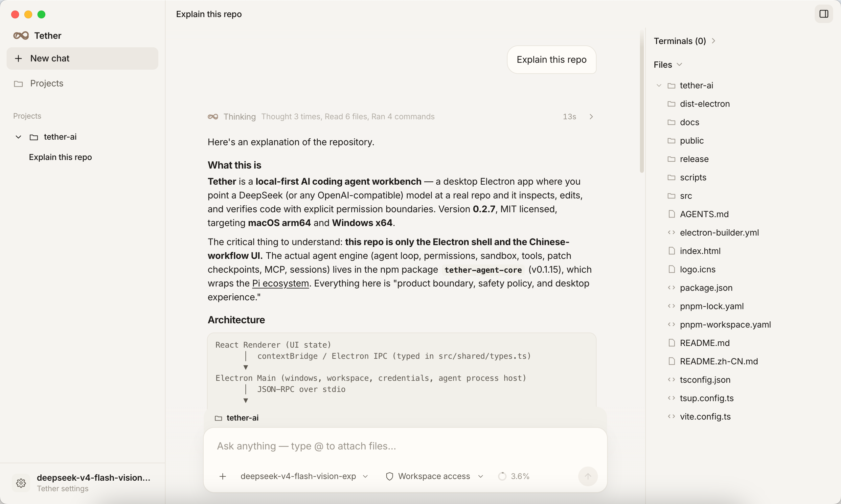Start a New chat
This screenshot has width=841, height=504.
coord(82,58)
